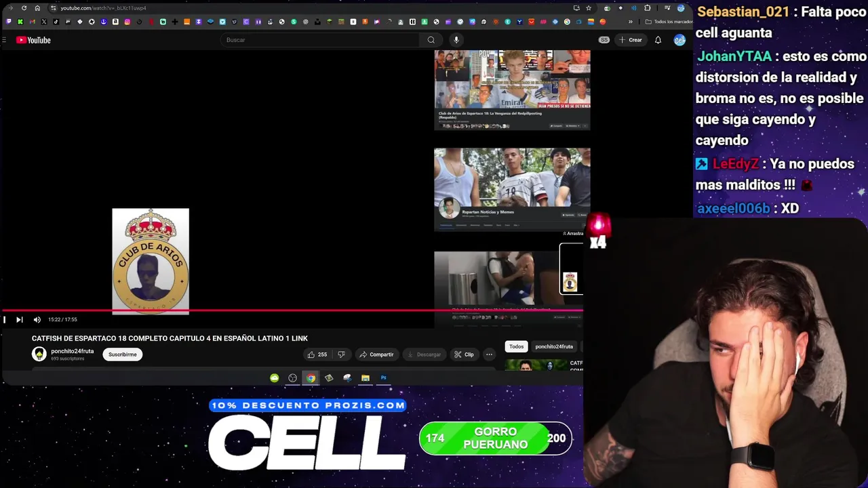
Task: Open the YouTube notifications bell
Action: (x=658, y=40)
